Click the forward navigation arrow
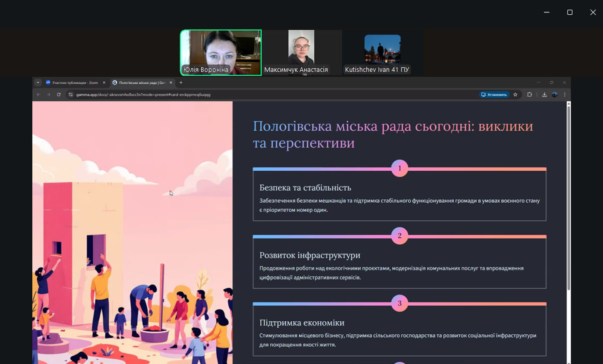This screenshot has height=364, width=603. 49,94
